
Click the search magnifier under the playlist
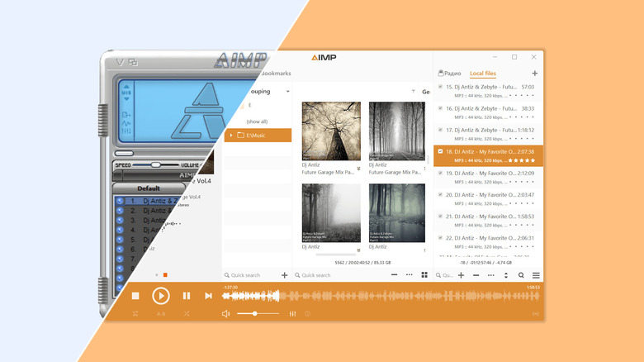coord(521,275)
